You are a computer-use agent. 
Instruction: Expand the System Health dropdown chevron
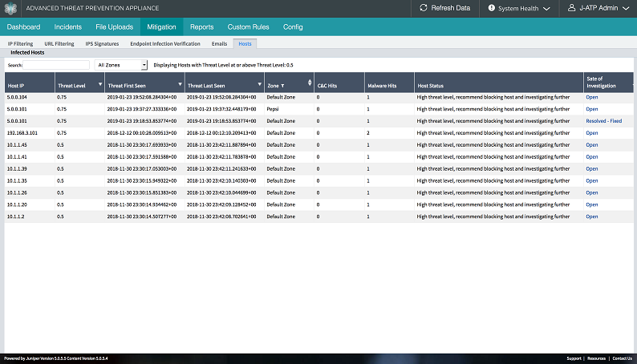click(546, 9)
